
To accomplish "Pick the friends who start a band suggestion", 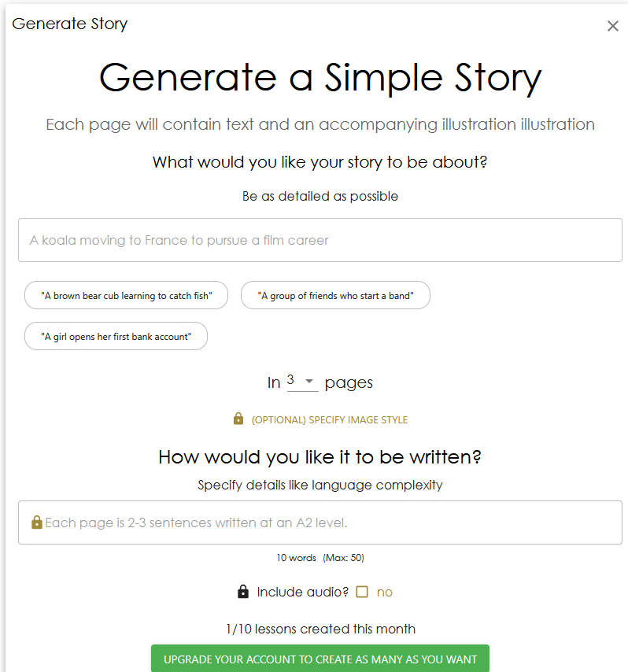I will 335,296.
